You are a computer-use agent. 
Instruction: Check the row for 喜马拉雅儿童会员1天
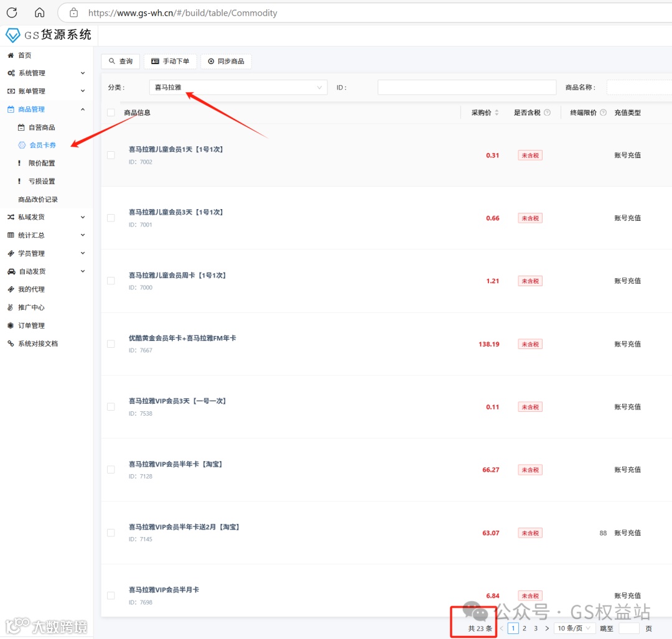tap(111, 155)
